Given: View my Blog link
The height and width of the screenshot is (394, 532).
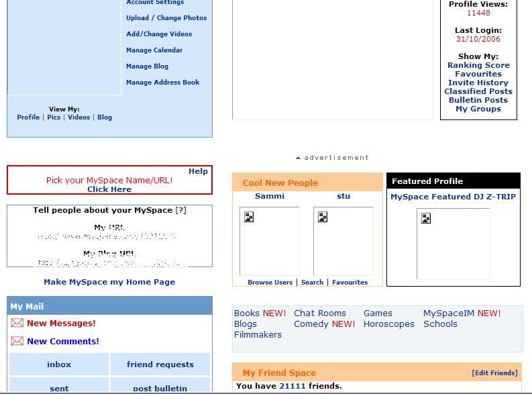Looking at the screenshot, I should (105, 117).
